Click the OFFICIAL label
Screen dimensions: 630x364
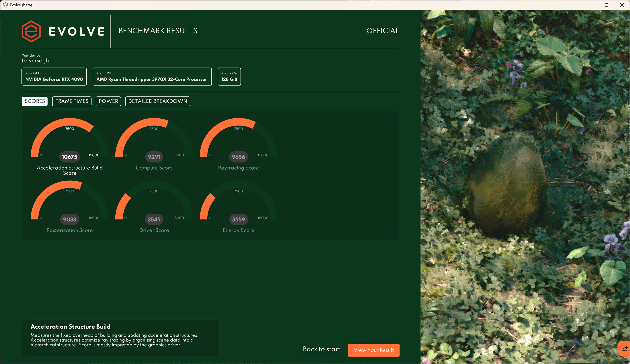pos(383,31)
